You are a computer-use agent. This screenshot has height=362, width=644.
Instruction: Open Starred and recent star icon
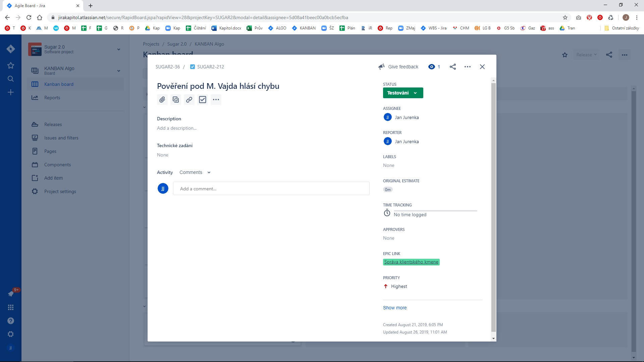tap(11, 65)
